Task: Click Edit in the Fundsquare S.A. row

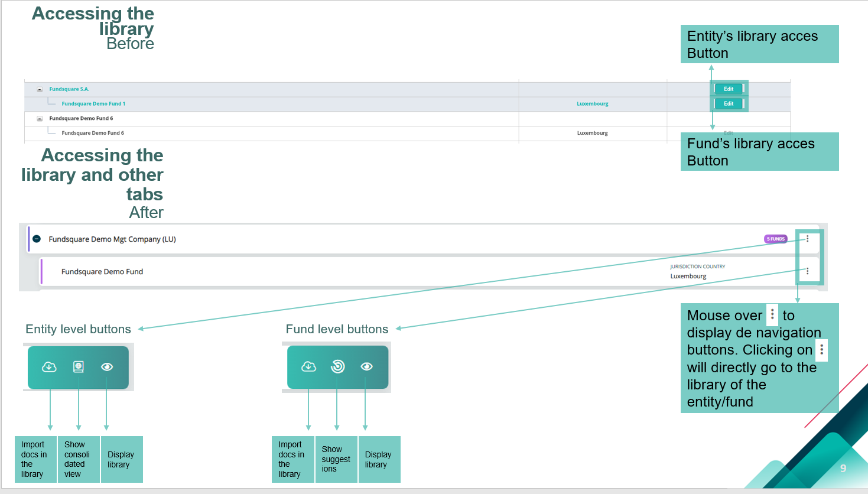Action: [x=729, y=89]
